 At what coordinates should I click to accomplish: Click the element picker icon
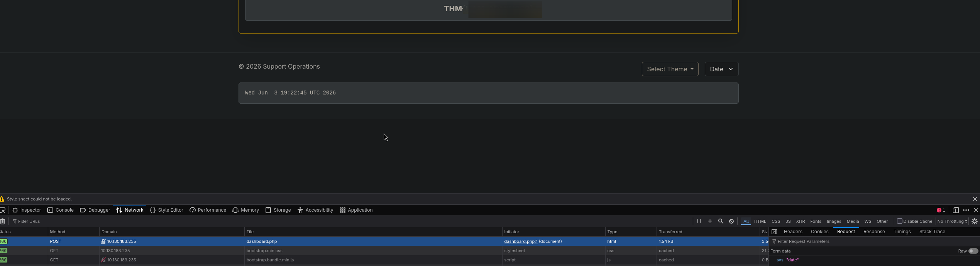[3, 210]
